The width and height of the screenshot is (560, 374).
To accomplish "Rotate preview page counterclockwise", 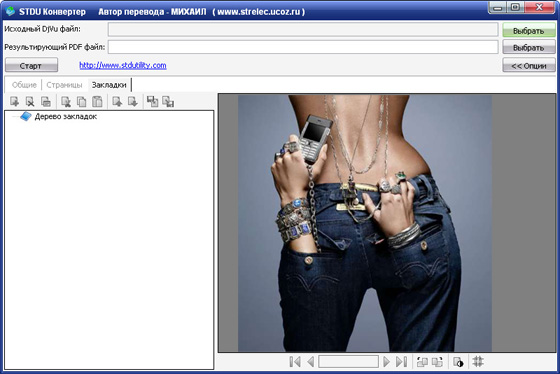I will [422, 362].
